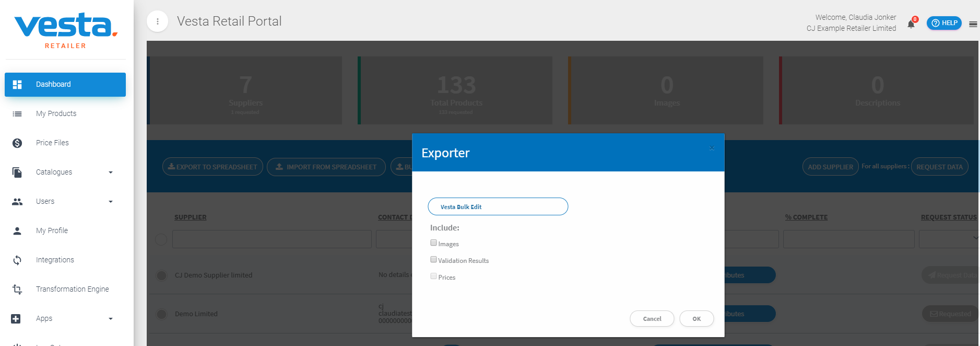Screen dimensions: 980x346
Task: Click Cancel in Exporter dialog
Action: coord(652,319)
